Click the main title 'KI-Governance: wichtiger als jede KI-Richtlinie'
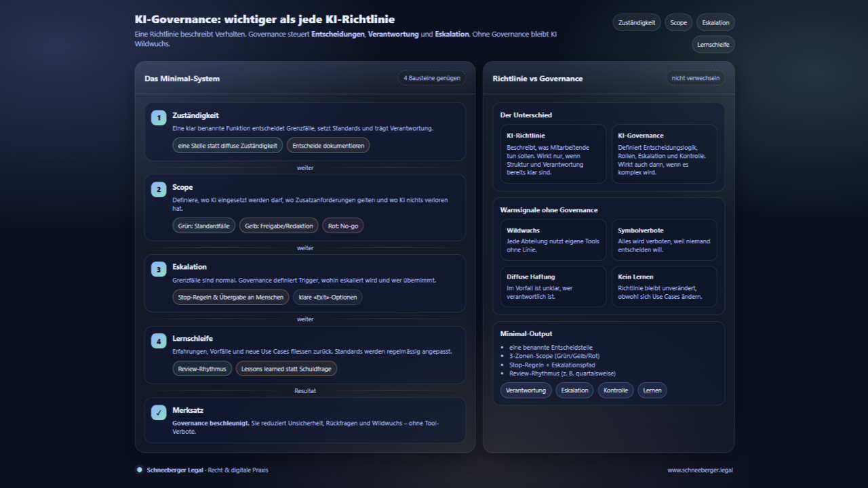Image resolution: width=868 pixels, height=488 pixels. click(265, 19)
